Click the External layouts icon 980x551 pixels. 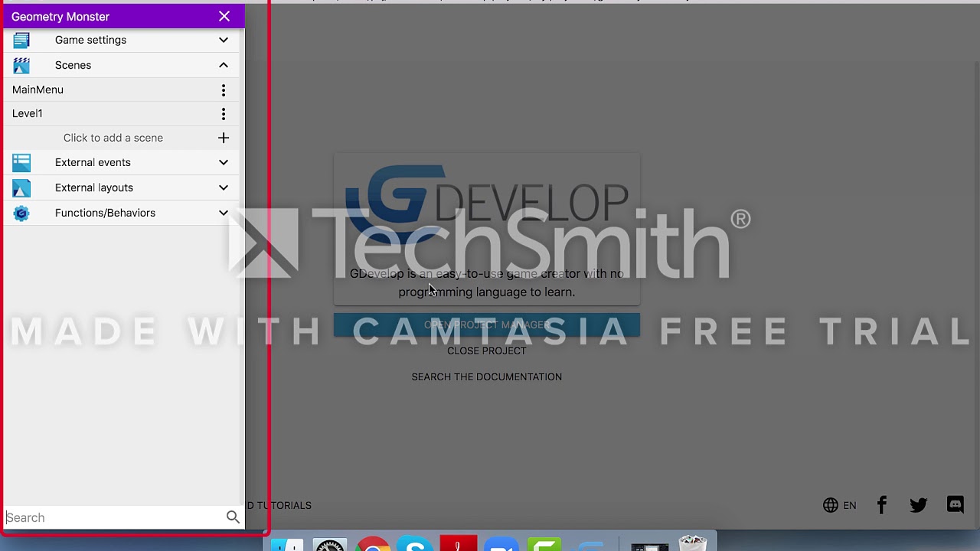pyautogui.click(x=21, y=187)
